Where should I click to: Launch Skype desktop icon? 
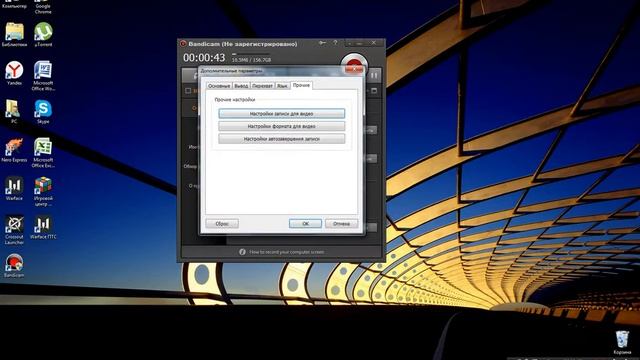pos(43,111)
